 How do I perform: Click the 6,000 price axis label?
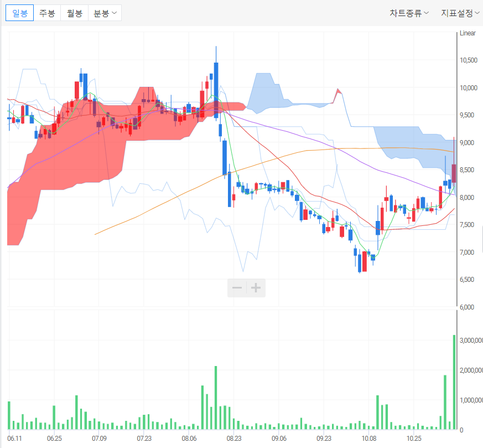click(x=467, y=307)
